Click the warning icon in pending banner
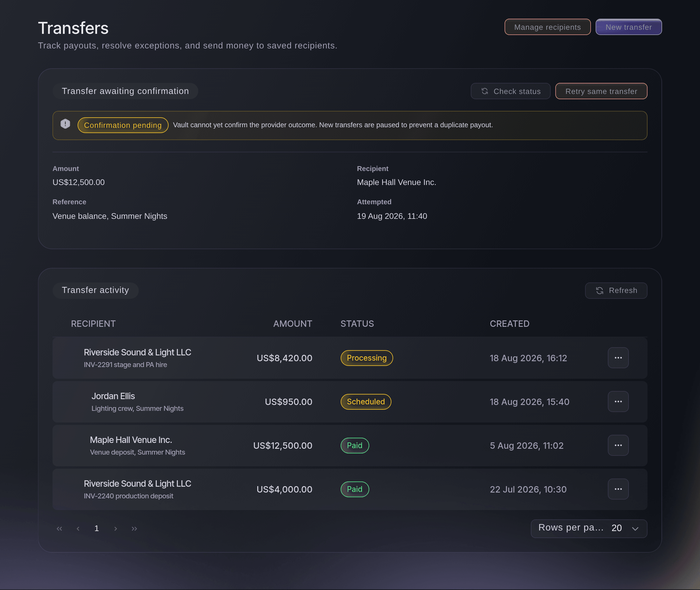This screenshot has width=700, height=590. [65, 124]
